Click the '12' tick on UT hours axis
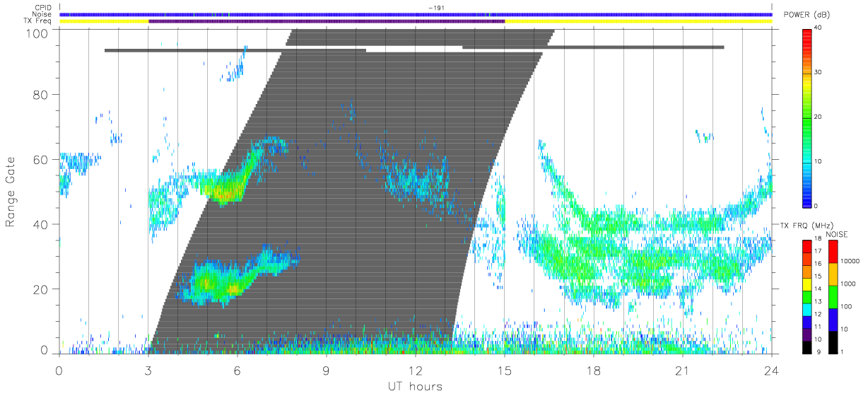868x401 pixels. point(415,370)
